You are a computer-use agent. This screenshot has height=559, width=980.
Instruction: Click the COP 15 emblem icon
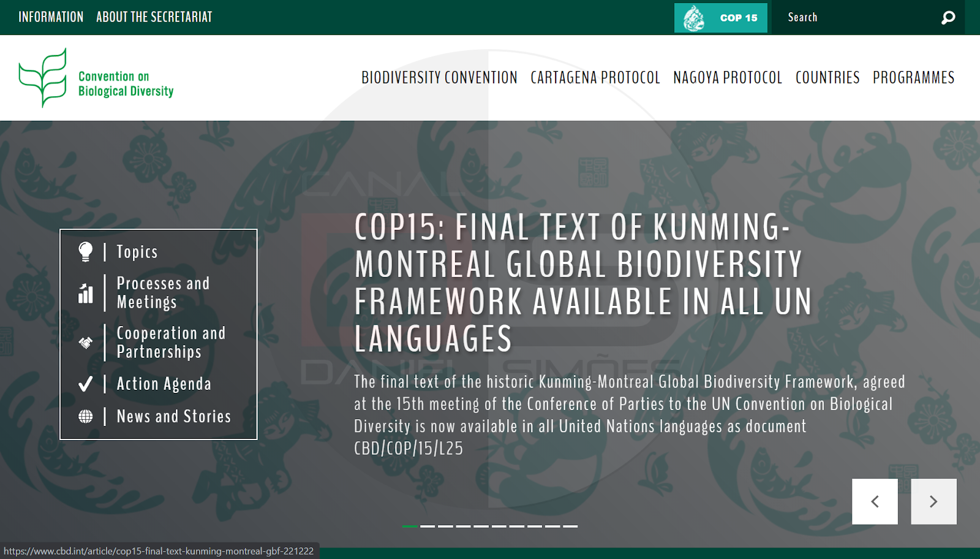[x=694, y=18]
